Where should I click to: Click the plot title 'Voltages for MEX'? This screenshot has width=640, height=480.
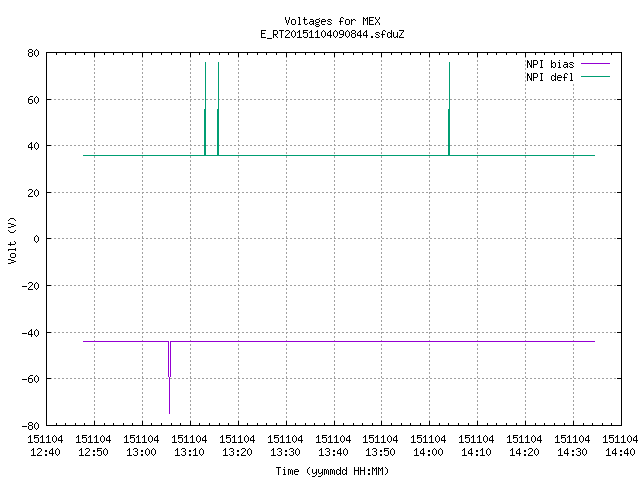pyautogui.click(x=332, y=21)
